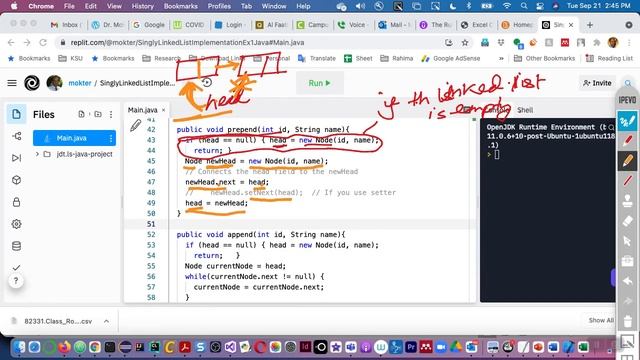Select the IPEVO red pen tool
Viewport: 640px width, 360px height.
(x=627, y=141)
